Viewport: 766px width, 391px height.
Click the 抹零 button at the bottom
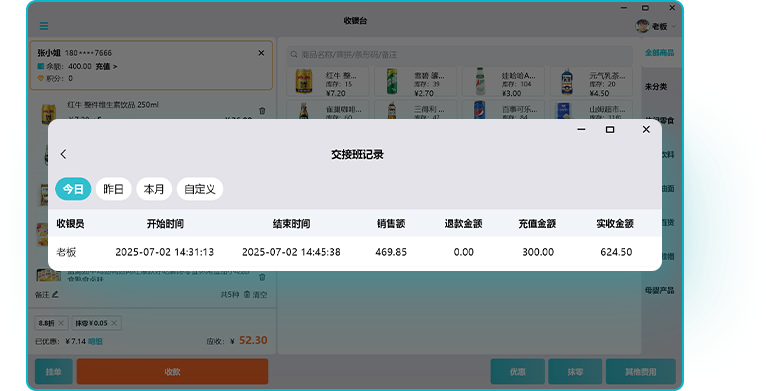(x=575, y=371)
